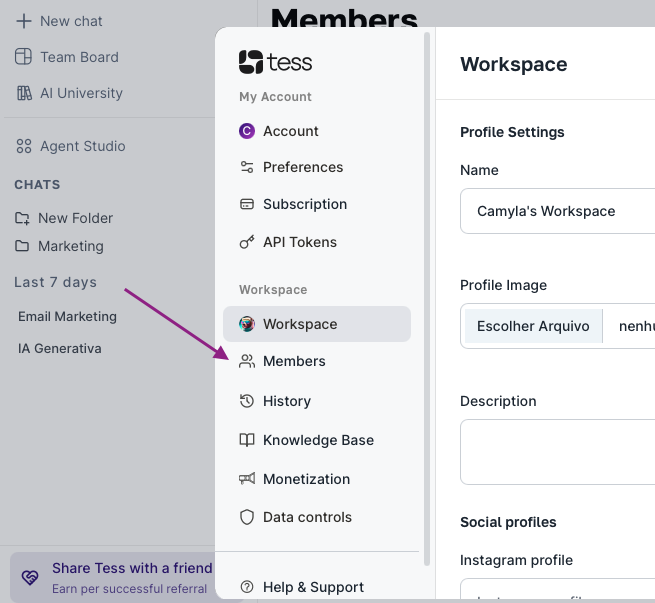Click the purple C account avatar
Image resolution: width=655 pixels, height=603 pixels.
[247, 131]
